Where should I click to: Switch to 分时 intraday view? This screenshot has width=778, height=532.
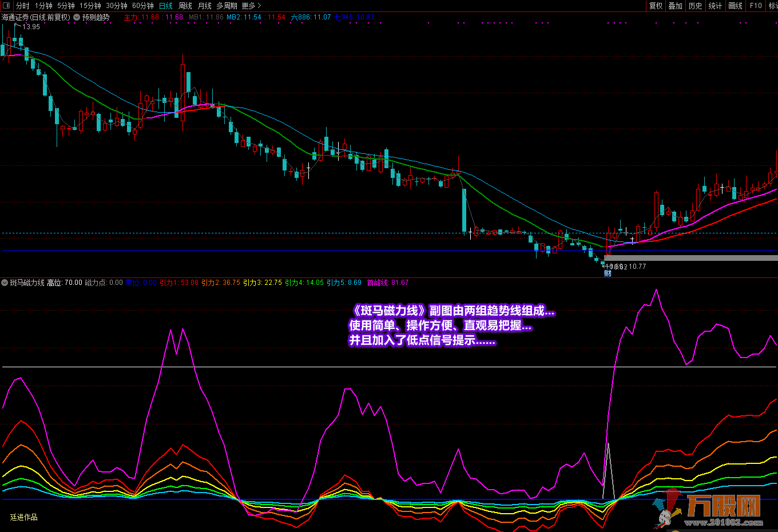[x=23, y=6]
